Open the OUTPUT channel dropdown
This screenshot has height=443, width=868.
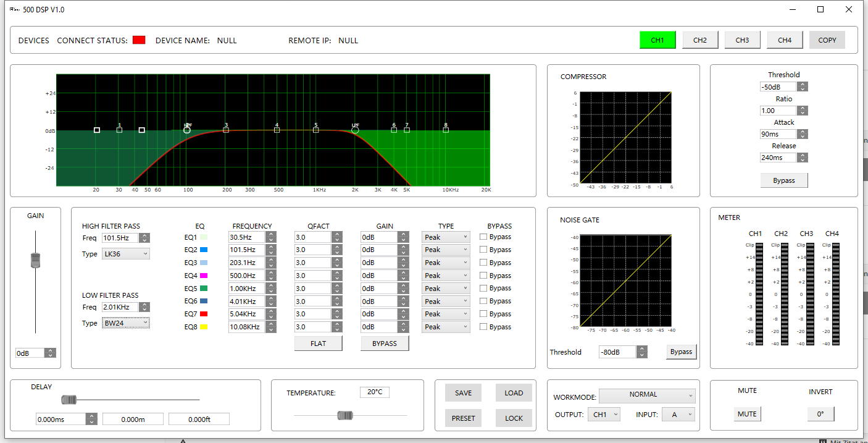click(x=604, y=415)
